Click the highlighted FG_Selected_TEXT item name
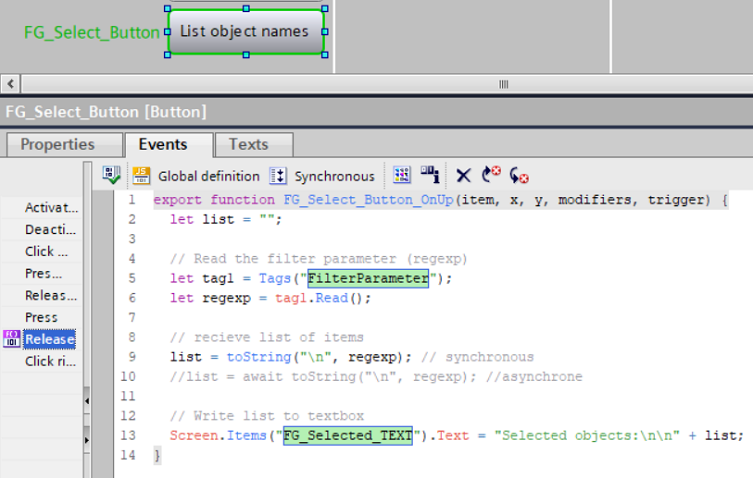The height and width of the screenshot is (478, 753). [348, 435]
